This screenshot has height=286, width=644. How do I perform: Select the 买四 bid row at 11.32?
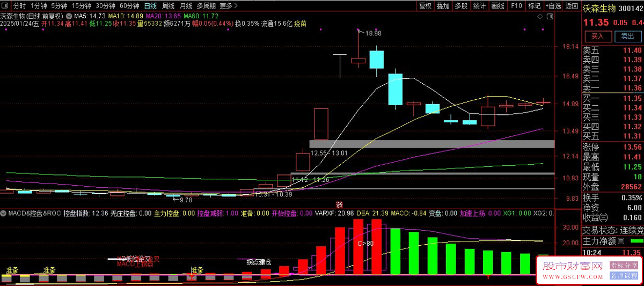click(613, 127)
